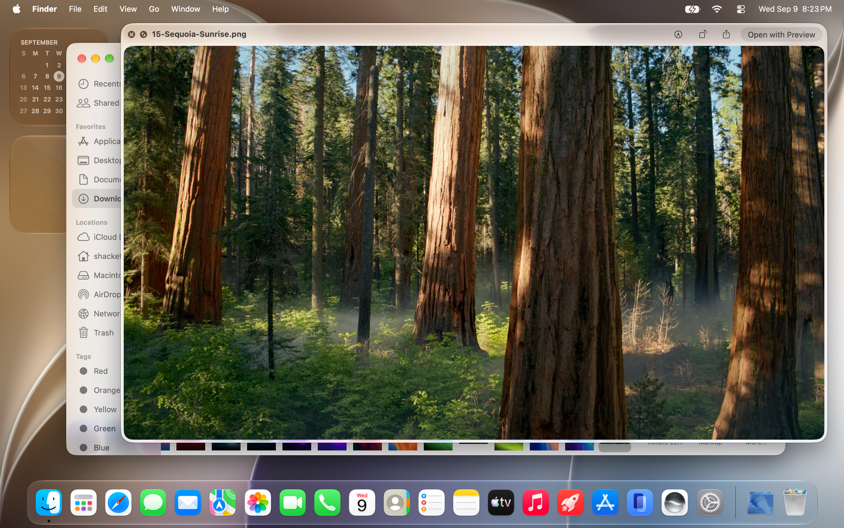This screenshot has width=844, height=528.
Task: Click date 14 in calendar widget
Action: (x=35, y=88)
